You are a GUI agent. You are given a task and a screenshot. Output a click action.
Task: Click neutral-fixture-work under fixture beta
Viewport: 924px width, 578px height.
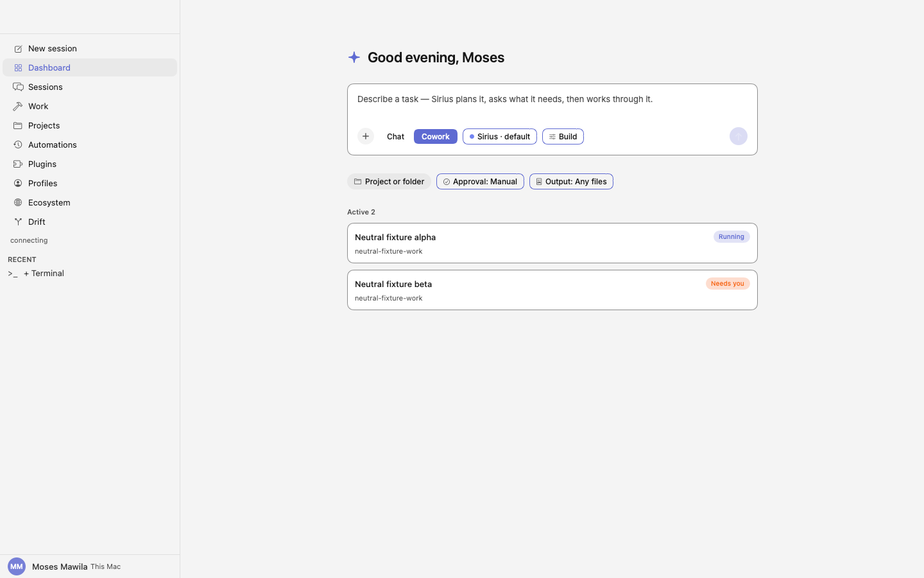(389, 298)
